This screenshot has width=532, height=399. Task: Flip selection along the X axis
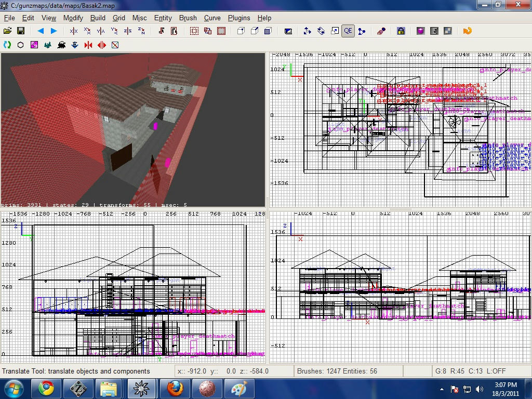click(x=74, y=31)
